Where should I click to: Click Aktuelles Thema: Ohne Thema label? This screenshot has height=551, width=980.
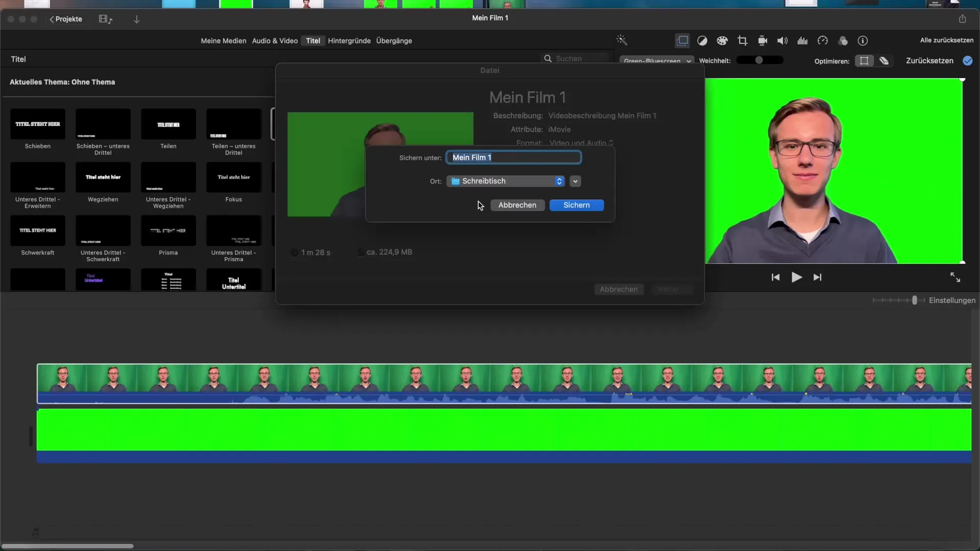click(62, 82)
